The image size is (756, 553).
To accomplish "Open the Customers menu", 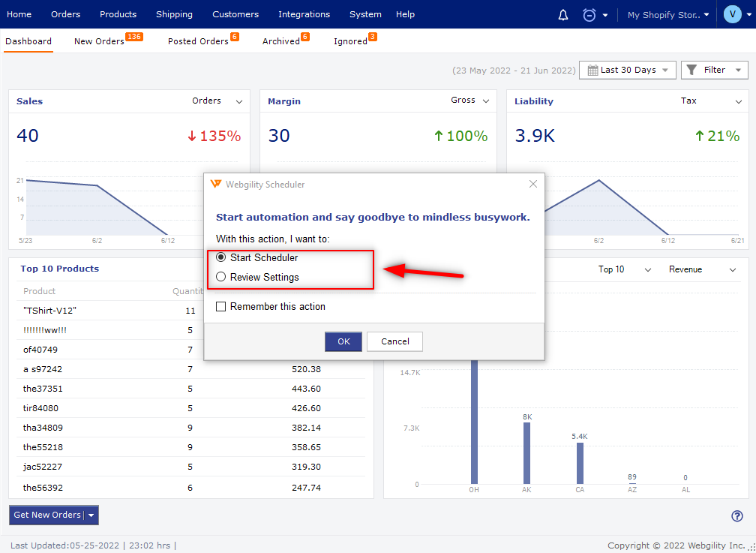I will [x=235, y=14].
